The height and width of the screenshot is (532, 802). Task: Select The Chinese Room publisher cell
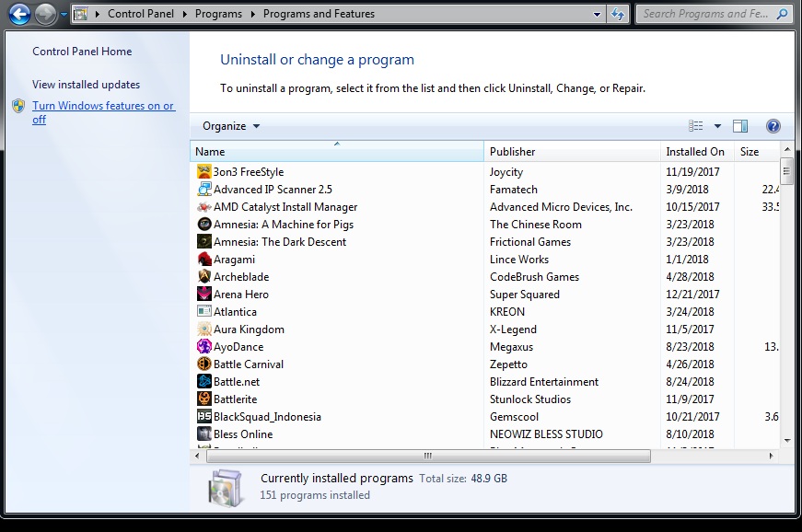click(x=536, y=225)
